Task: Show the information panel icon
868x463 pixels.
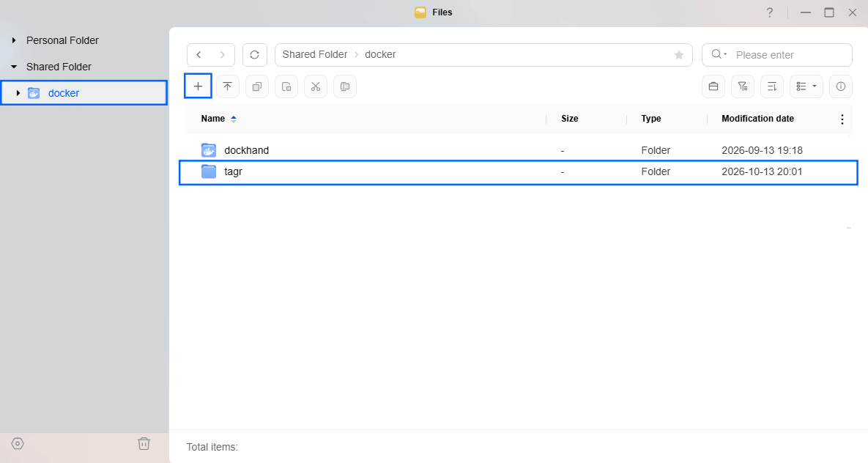Action: click(841, 86)
